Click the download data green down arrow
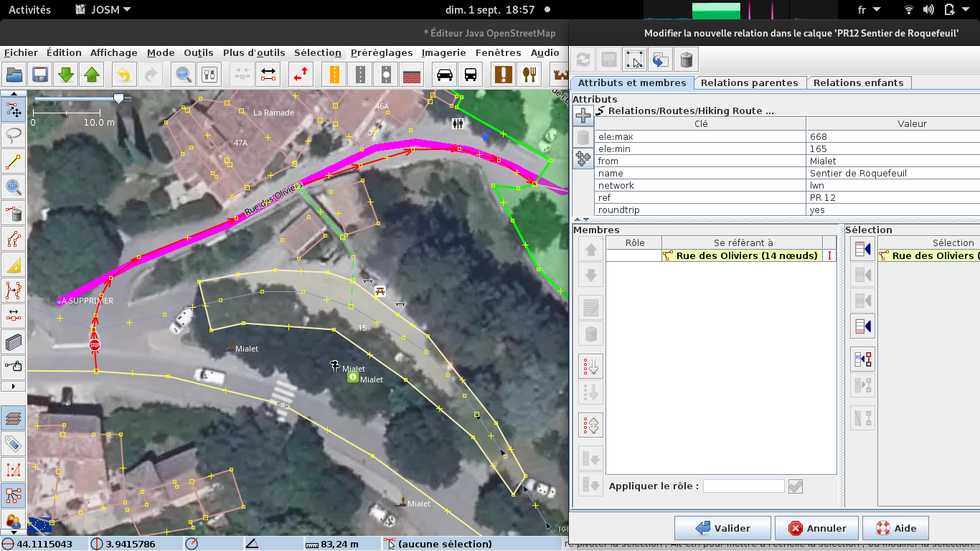Screen dimensions: 980x551 65,75
